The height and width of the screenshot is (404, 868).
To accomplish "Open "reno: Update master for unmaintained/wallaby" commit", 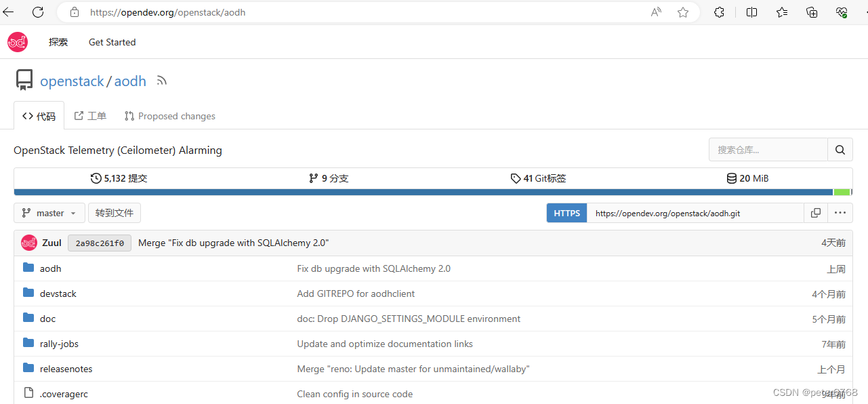I will pyautogui.click(x=413, y=369).
